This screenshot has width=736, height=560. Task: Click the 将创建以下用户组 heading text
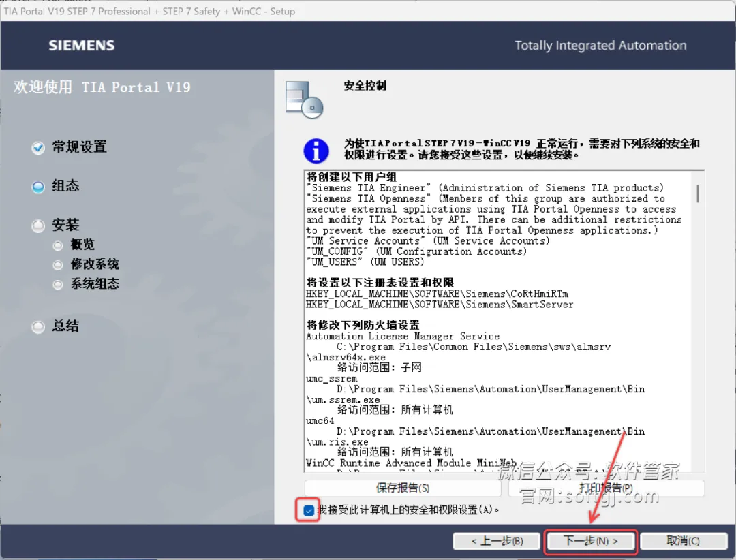352,177
